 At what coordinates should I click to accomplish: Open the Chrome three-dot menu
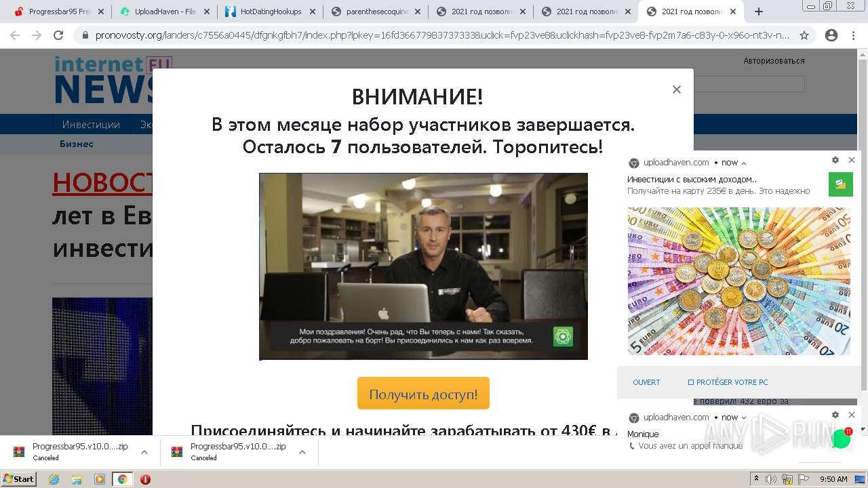(853, 35)
